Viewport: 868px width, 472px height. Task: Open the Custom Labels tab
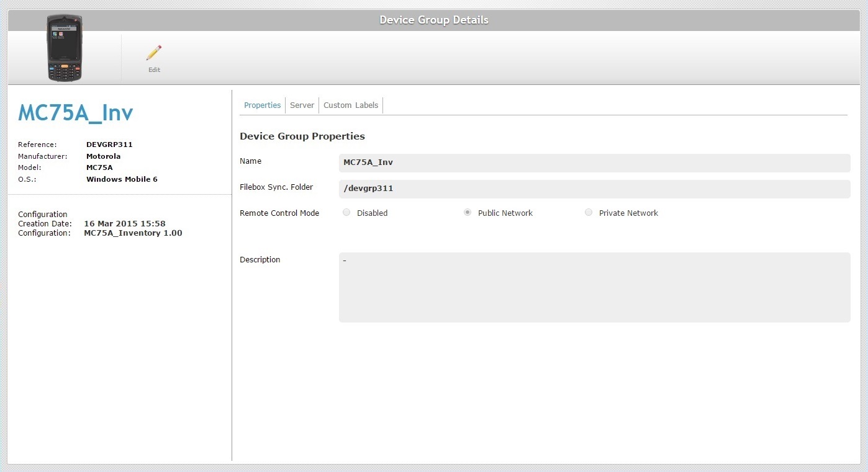tap(351, 105)
